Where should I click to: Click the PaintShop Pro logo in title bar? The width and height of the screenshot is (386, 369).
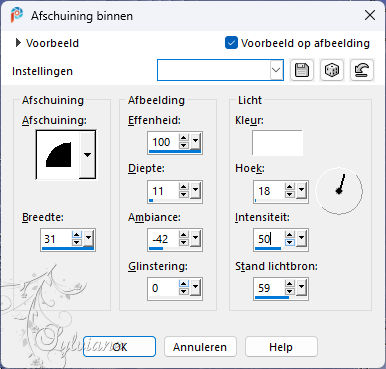point(16,15)
